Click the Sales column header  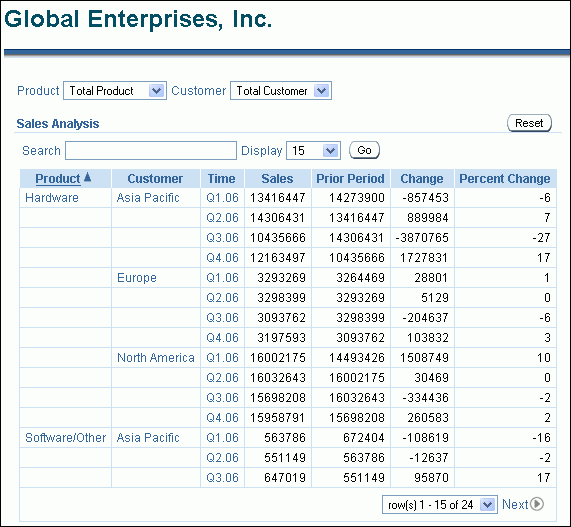click(x=277, y=179)
